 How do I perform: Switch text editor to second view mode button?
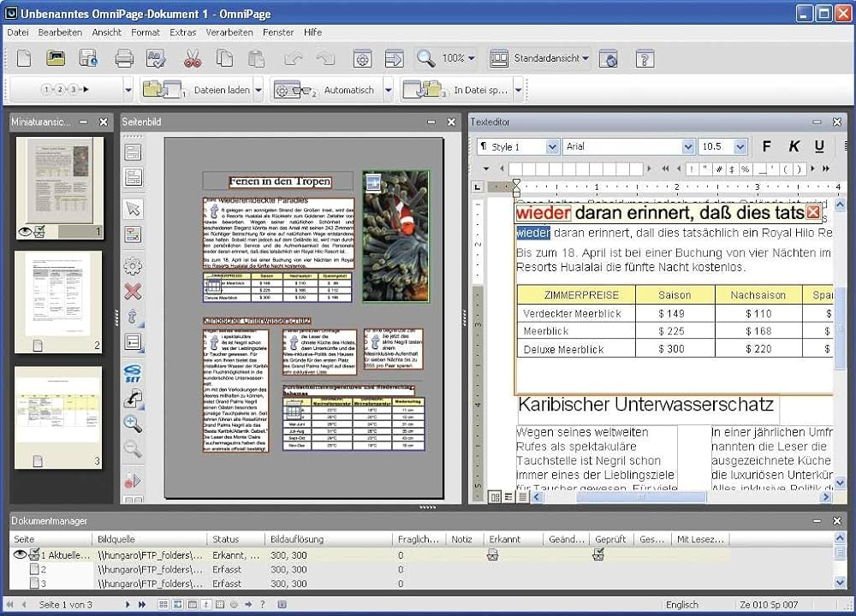[508, 497]
